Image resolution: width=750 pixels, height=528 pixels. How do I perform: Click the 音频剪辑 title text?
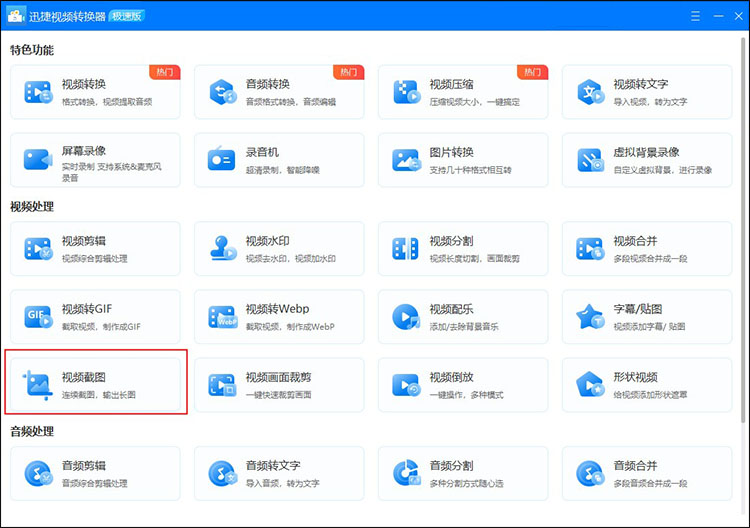click(x=84, y=466)
